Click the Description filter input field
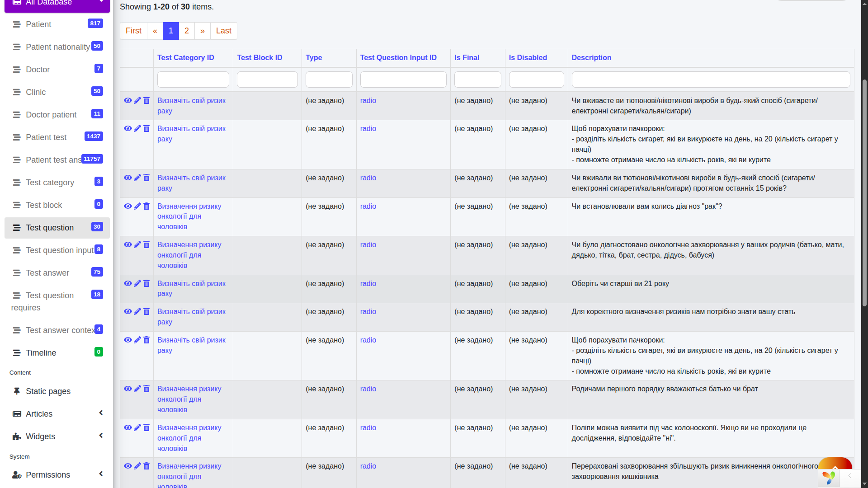This screenshot has height=488, width=868. click(710, 80)
